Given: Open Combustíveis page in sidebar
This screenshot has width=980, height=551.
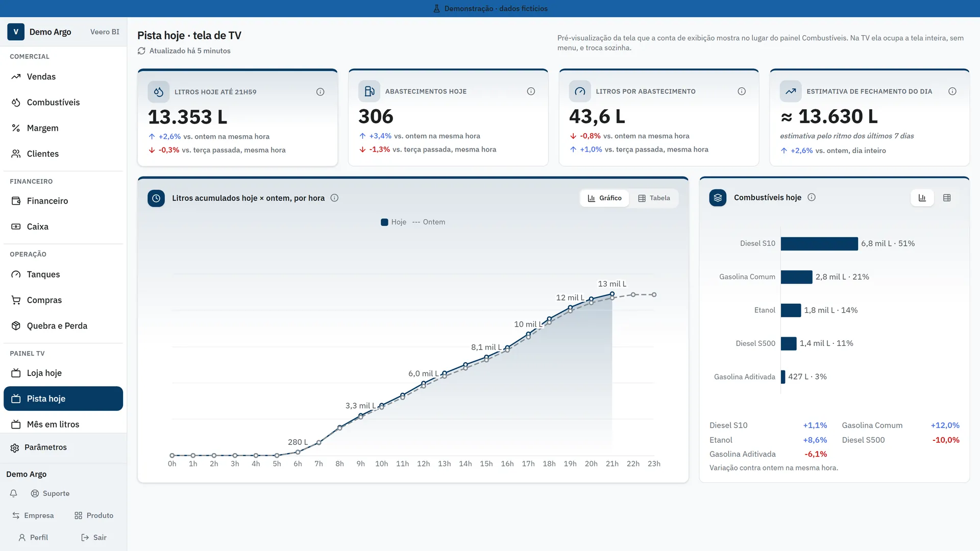Looking at the screenshot, I should point(63,103).
